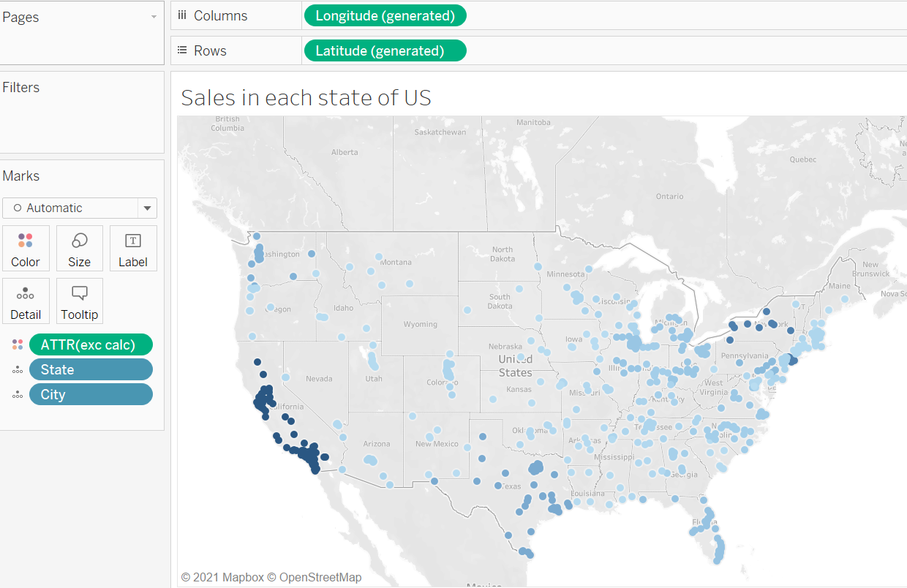Select the Longitude (generated) pill on Columns

(385, 16)
